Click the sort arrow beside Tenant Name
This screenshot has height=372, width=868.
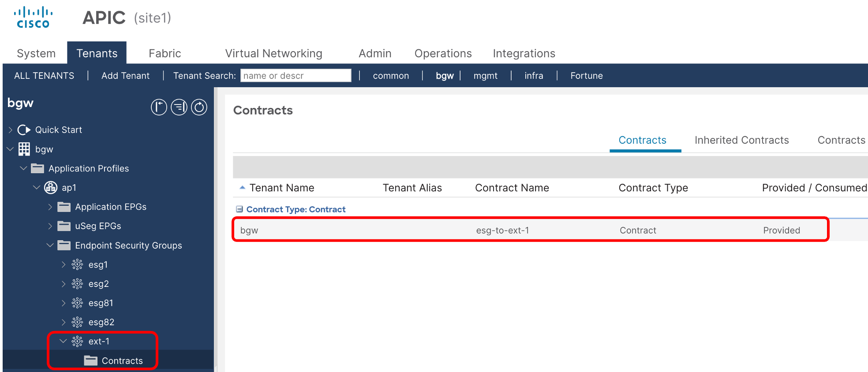click(242, 187)
